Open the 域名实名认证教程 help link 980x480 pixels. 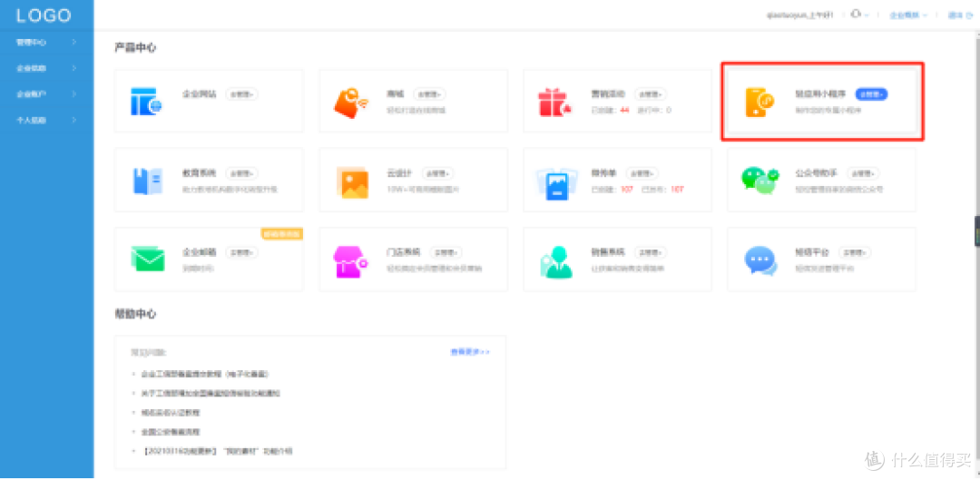click(x=171, y=413)
